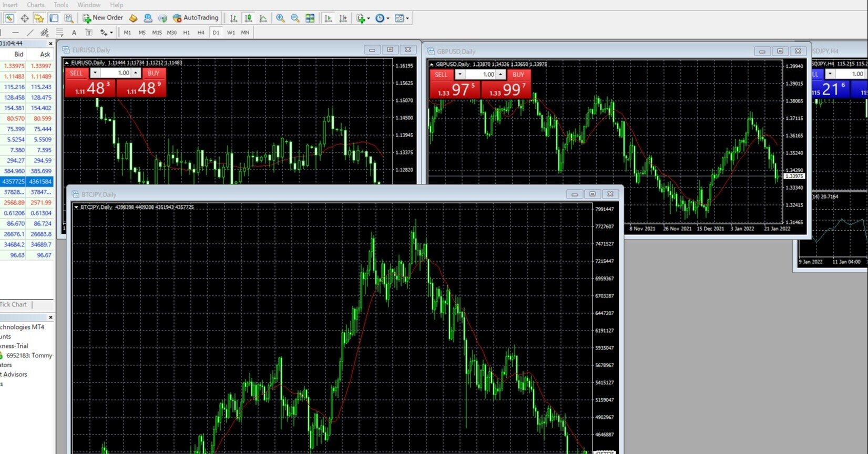Select the trendline drawing tool
This screenshot has width=868, height=454.
click(x=30, y=33)
